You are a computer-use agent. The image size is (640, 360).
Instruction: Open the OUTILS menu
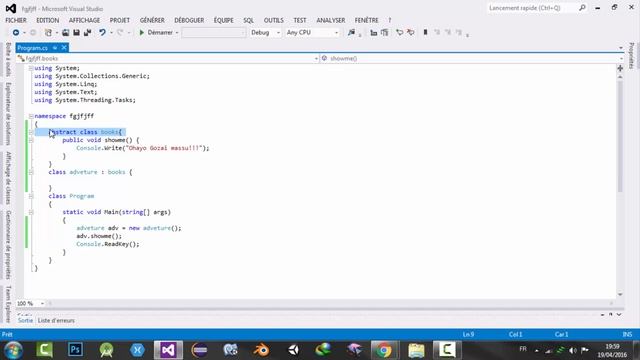(x=273, y=20)
